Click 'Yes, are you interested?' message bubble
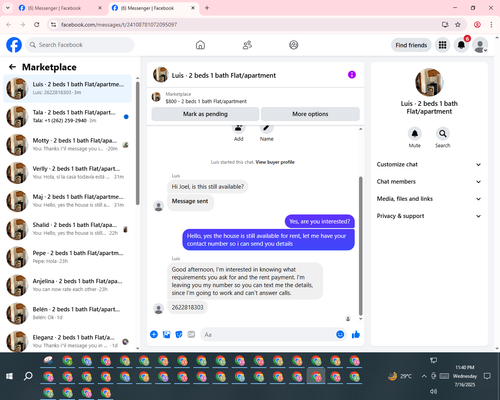Screen dimensions: 500x400 click(x=320, y=221)
